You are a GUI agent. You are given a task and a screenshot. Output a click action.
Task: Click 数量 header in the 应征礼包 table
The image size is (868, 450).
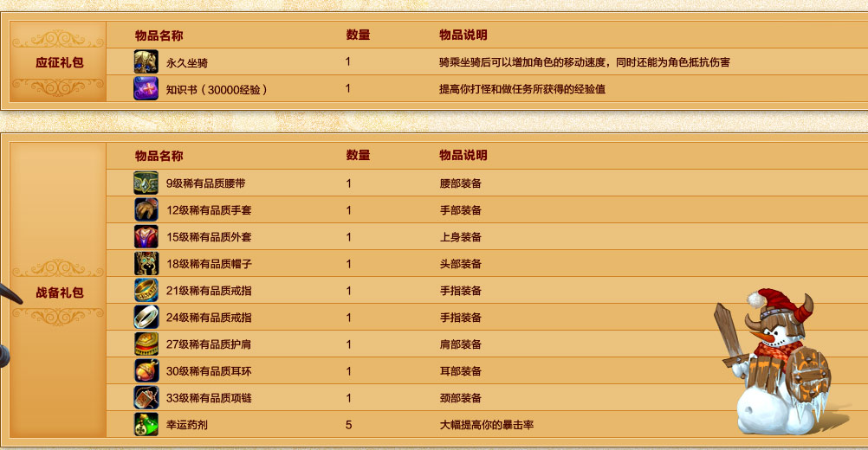(x=358, y=35)
